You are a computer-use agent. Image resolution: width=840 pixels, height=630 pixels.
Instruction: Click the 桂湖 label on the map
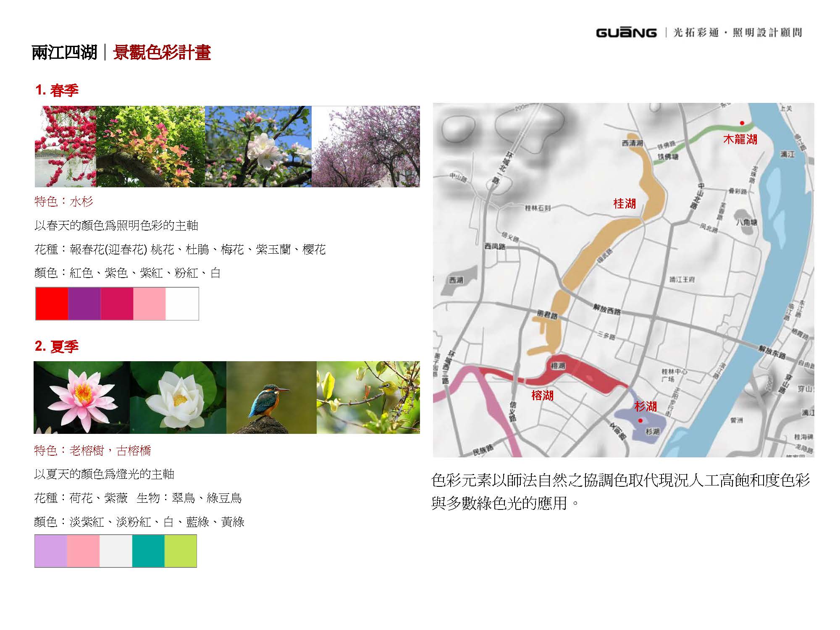625,204
